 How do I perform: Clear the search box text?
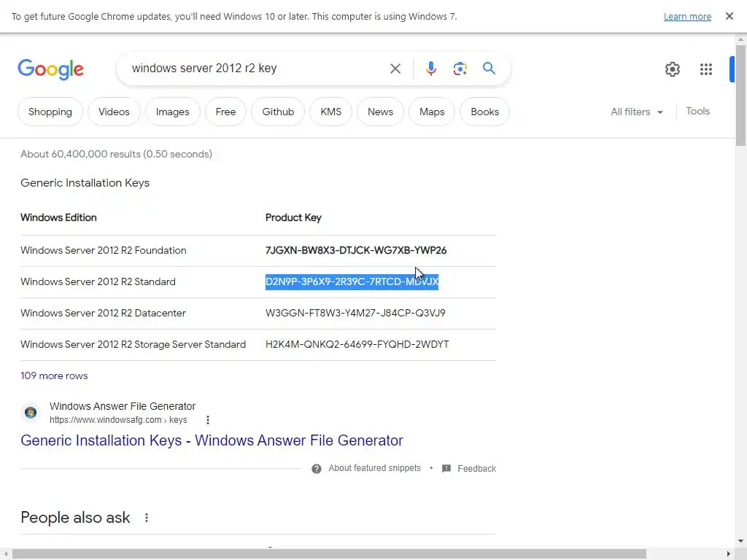point(395,69)
